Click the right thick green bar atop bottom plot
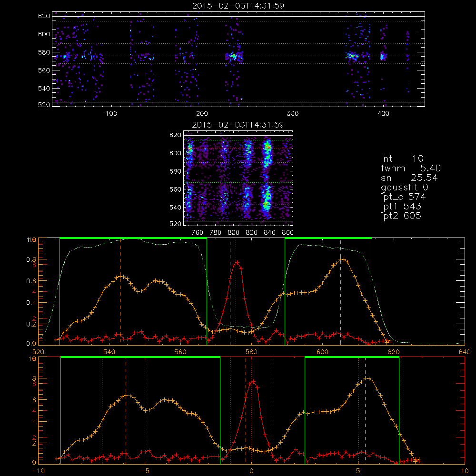The image size is (476, 476). [352, 357]
